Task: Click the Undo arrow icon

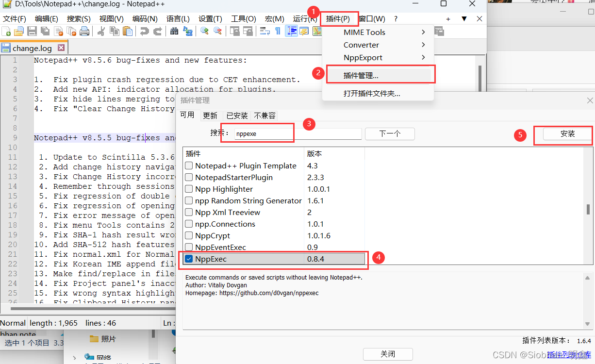Action: point(144,32)
